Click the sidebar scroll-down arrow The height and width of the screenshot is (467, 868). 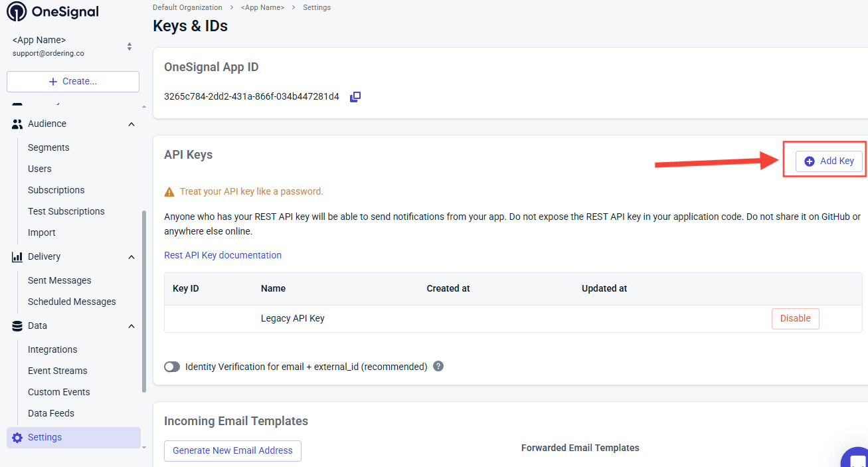coord(144,448)
